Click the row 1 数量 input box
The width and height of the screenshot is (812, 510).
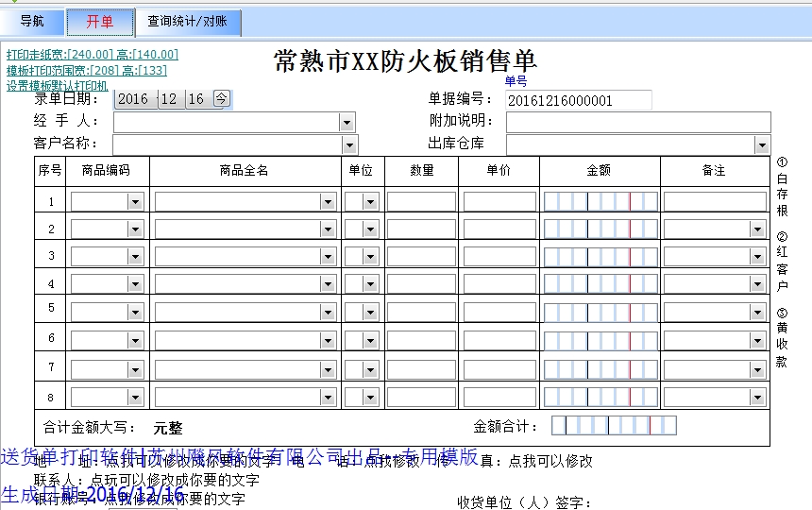421,202
